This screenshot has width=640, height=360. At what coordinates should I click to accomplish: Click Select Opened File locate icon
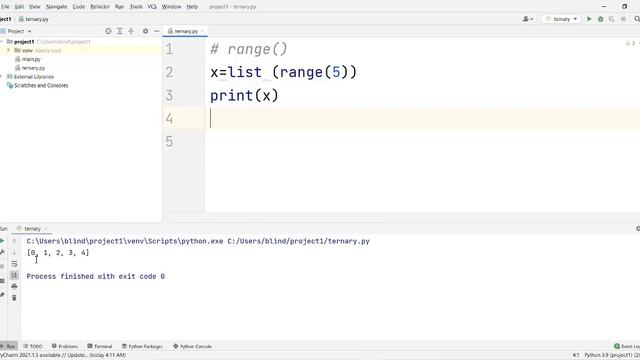pyautogui.click(x=108, y=31)
